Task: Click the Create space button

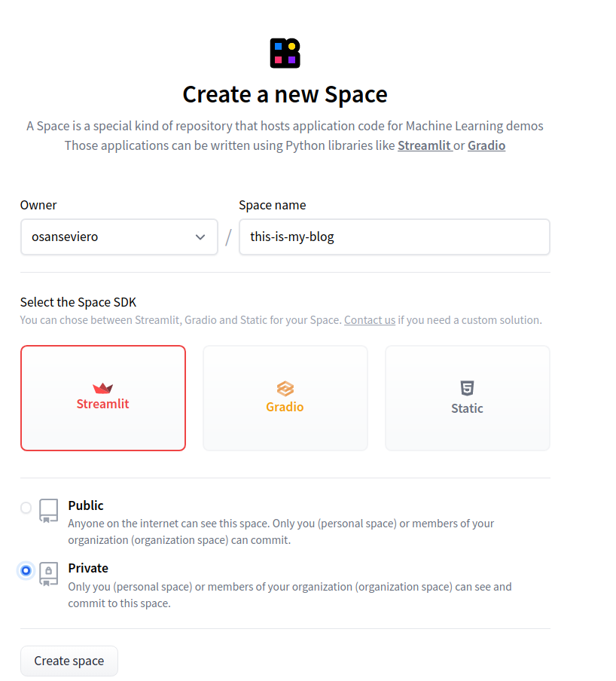Action: [69, 661]
